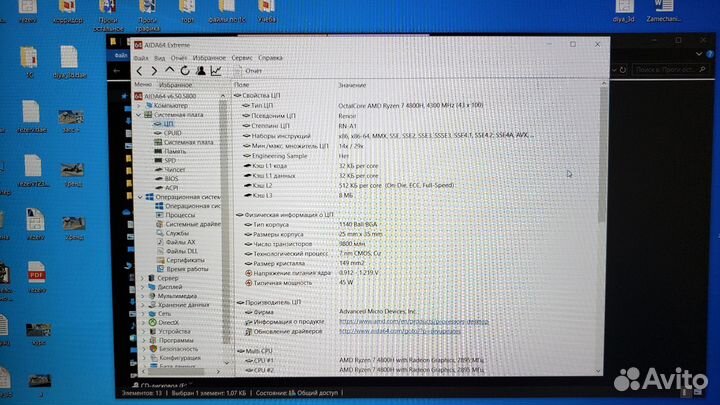
Task: Open the Zamechani Word document on desktop
Action: pos(664,12)
